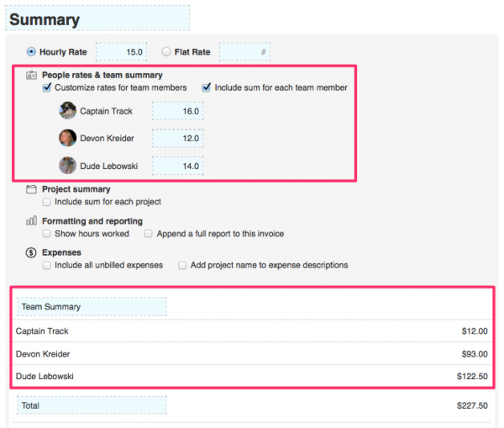Click the hourly rate field showing 15.0
This screenshot has width=504, height=428.
pos(122,52)
